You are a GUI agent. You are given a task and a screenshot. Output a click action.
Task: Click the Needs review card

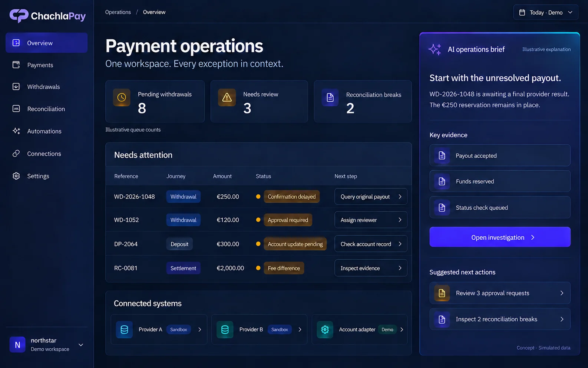[259, 101]
